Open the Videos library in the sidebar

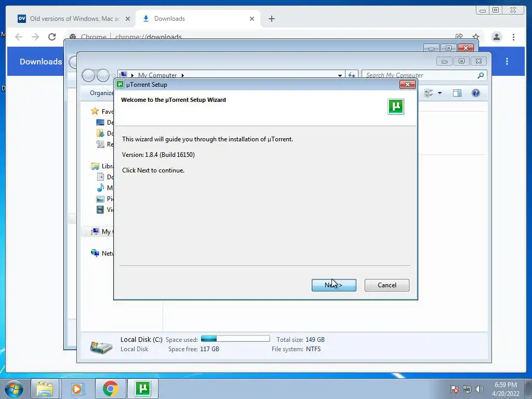click(x=104, y=210)
